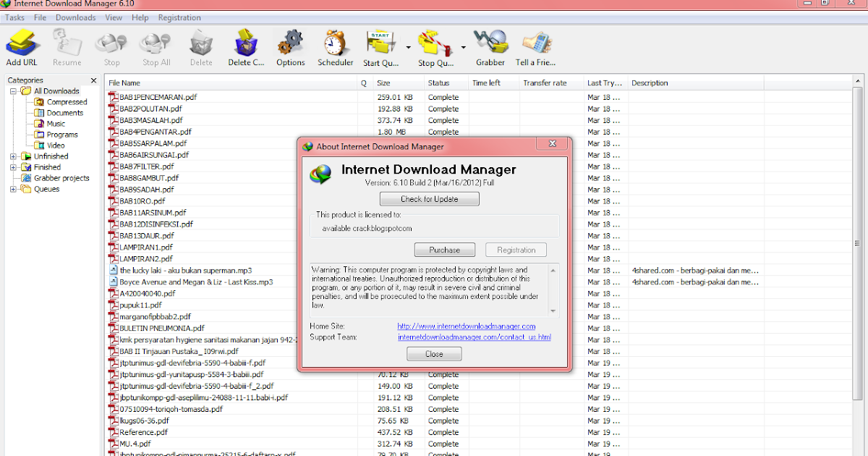
Task: Open the Help menu
Action: point(140,17)
